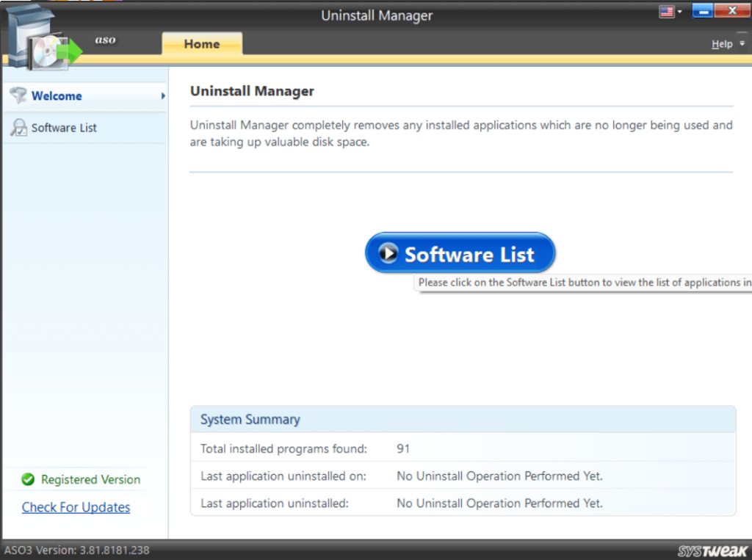Viewport: 752px width, 560px height.
Task: Click the Systweak logo in status bar
Action: pos(712,550)
